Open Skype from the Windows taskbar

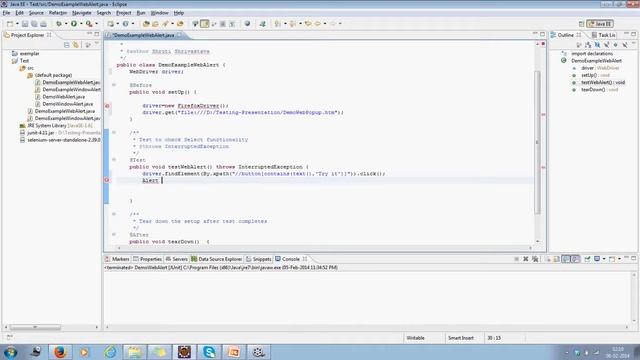[x=209, y=352]
